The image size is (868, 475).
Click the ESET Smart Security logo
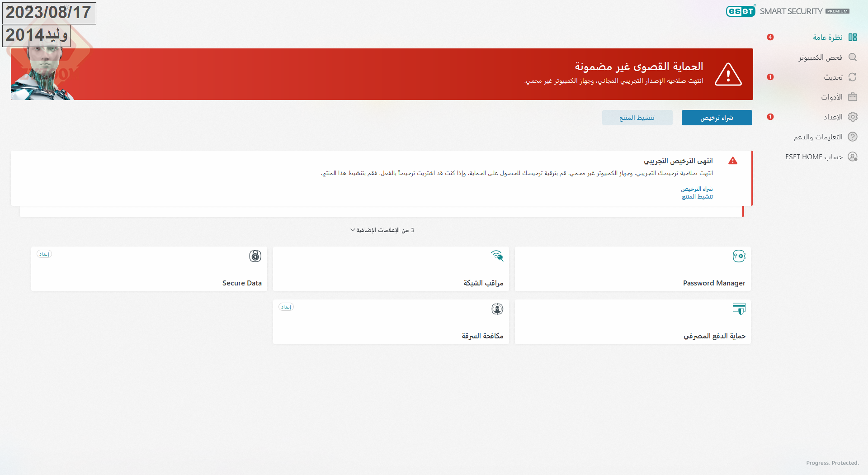tap(788, 11)
